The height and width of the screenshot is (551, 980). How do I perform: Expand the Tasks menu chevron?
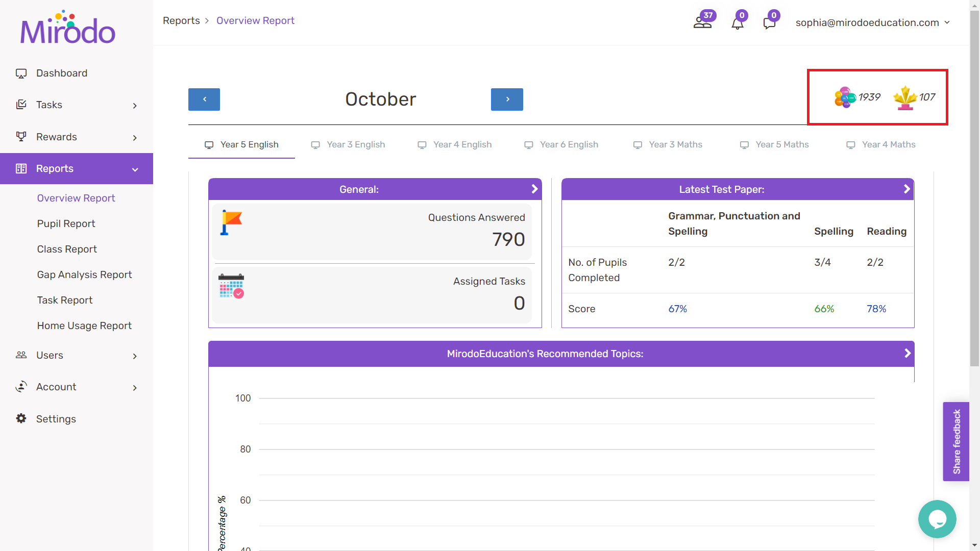click(x=135, y=106)
